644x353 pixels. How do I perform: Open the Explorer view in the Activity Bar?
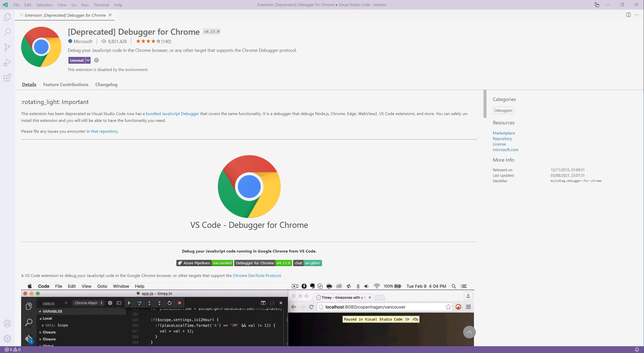coord(7,17)
